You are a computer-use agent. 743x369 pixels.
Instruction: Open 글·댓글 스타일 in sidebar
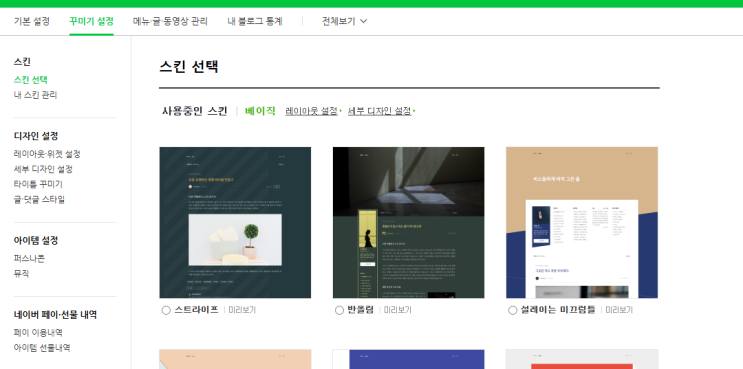39,199
